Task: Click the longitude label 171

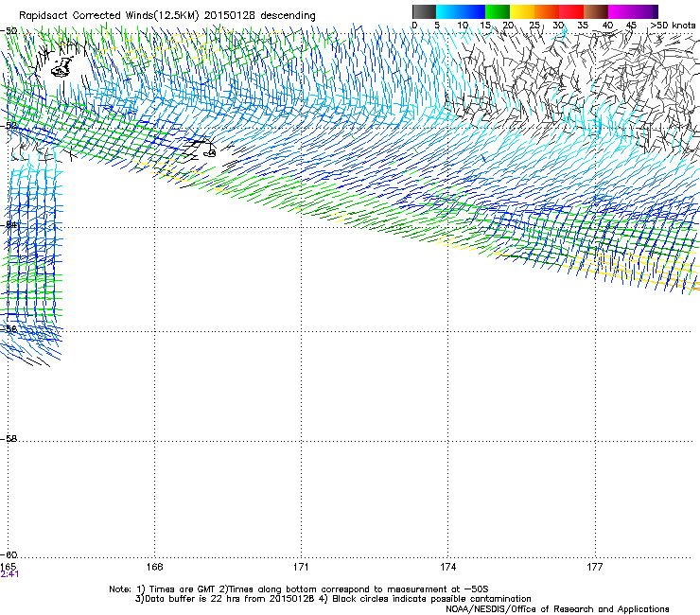Action: [301, 567]
